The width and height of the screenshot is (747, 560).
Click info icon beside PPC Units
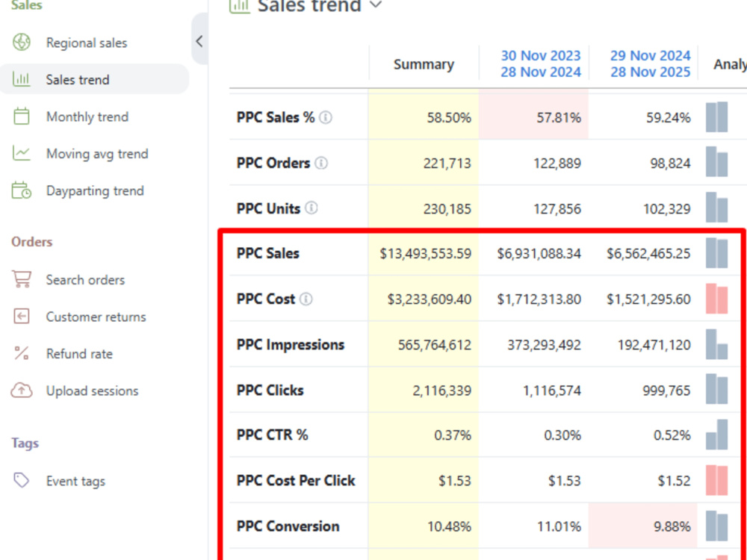[311, 208]
